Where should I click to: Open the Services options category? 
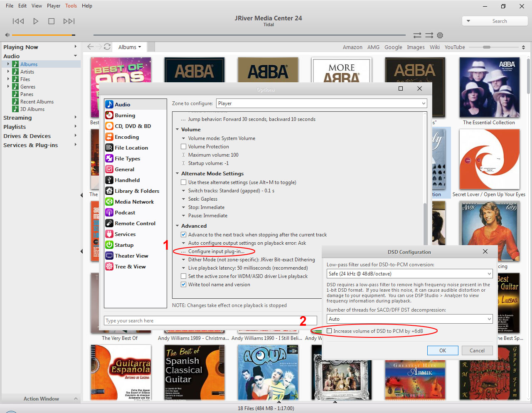tap(125, 234)
